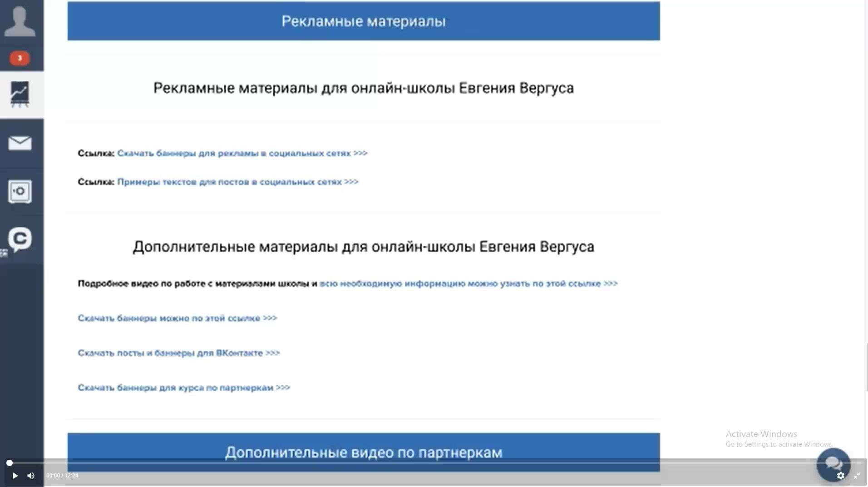Viewport: 868px width, 487px height.
Task: Open 'Скачать баннеры для рекламы в социальных сетях' link
Action: pos(242,153)
